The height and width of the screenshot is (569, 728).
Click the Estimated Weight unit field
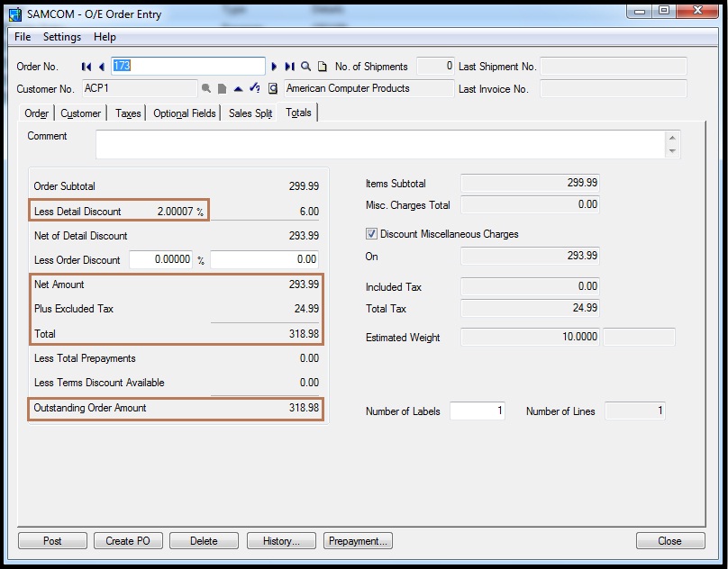[x=639, y=337]
